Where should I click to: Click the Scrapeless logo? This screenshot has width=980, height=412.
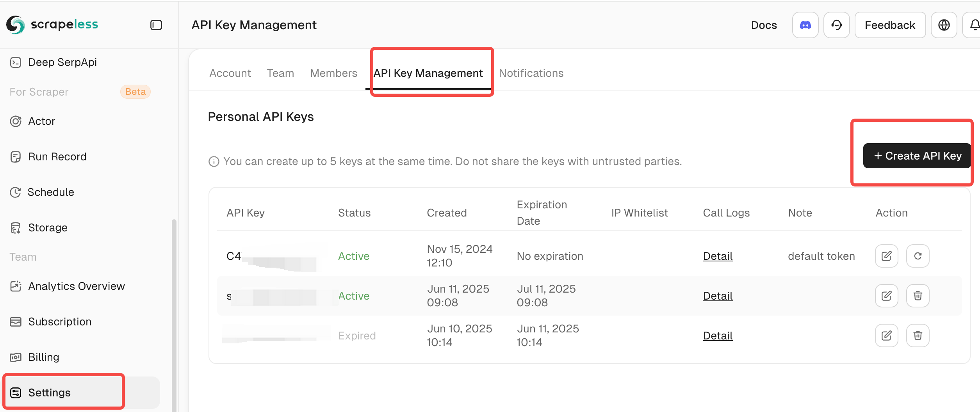pyautogui.click(x=52, y=25)
